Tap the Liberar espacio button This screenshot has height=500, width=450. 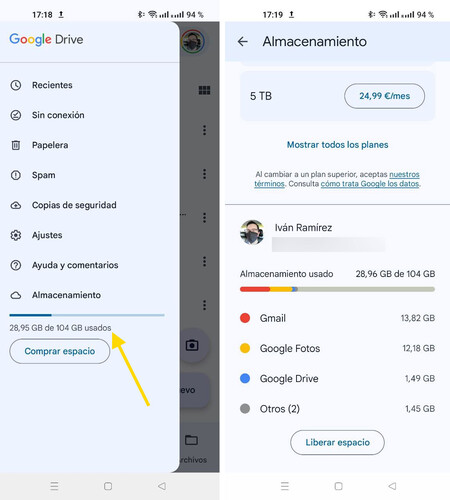pos(337,442)
